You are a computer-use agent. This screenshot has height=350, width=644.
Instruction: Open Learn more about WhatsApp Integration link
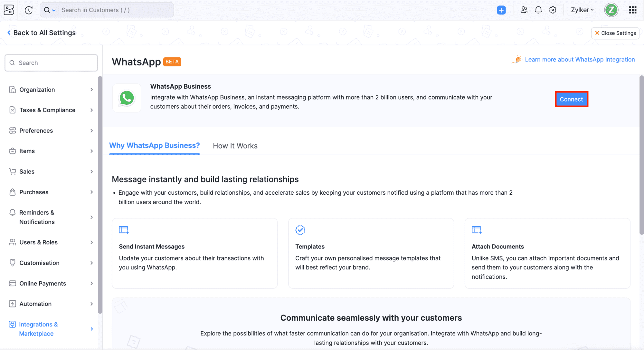(580, 60)
